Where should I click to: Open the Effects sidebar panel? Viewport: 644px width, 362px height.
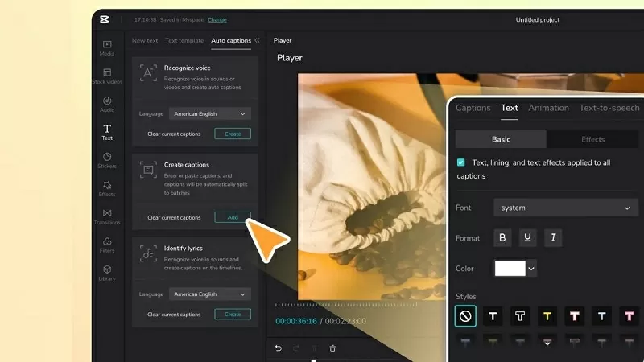pos(107,188)
